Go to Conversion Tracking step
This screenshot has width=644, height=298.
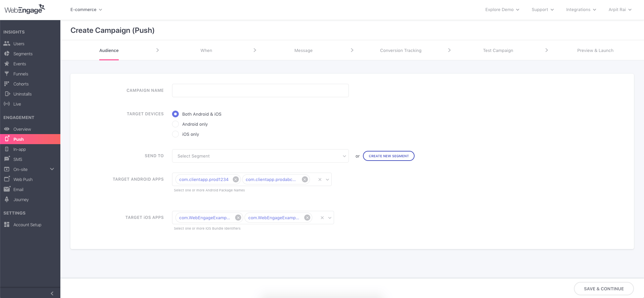point(401,50)
